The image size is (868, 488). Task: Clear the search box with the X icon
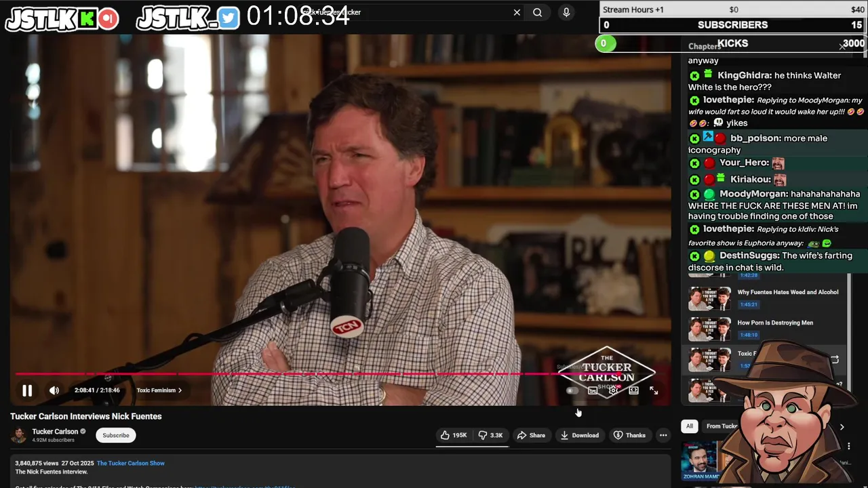517,12
